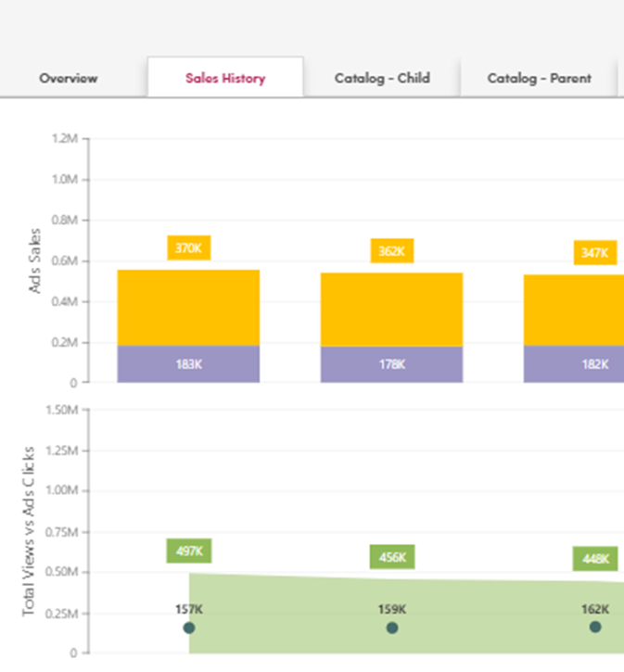Click the green 448K views label
624x672 pixels.
click(x=594, y=559)
